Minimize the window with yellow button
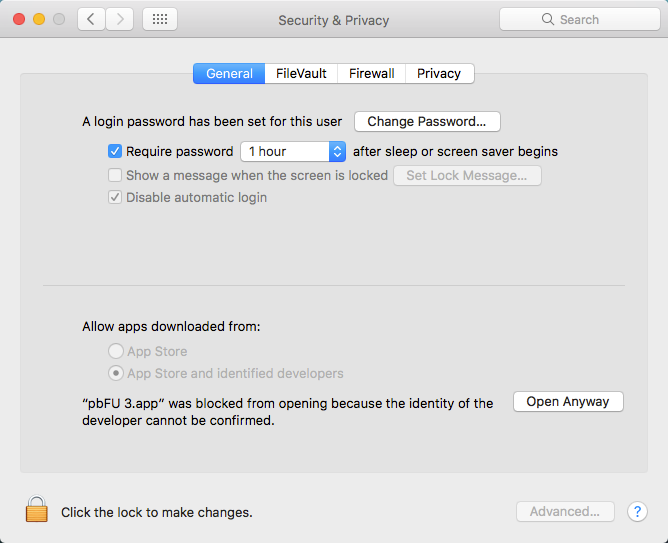This screenshot has height=543, width=668. (x=40, y=19)
